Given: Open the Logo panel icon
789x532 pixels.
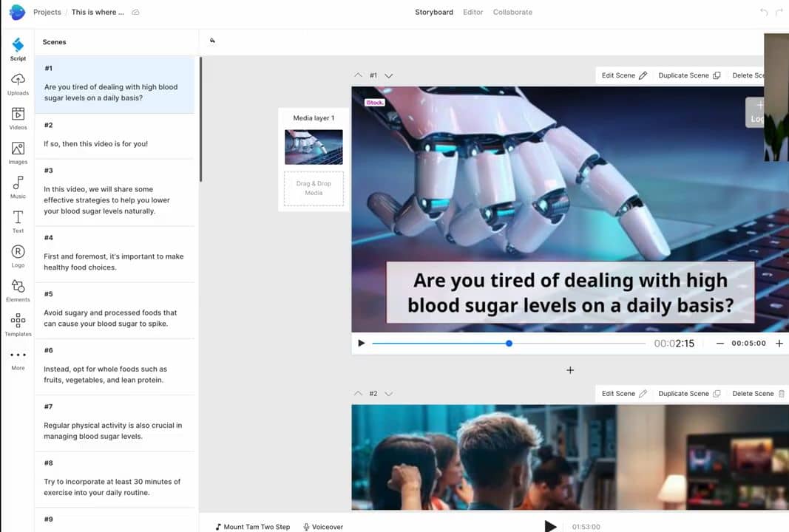Looking at the screenshot, I should coord(18,252).
